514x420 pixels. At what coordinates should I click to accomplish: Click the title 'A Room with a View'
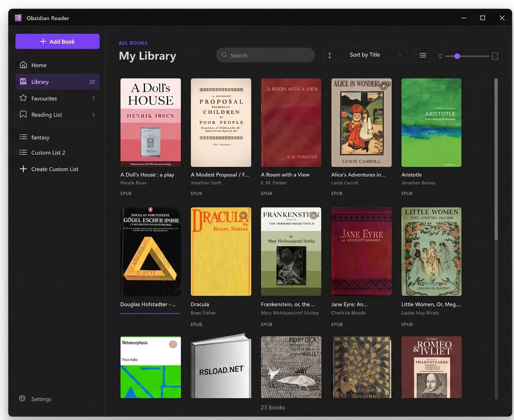pos(285,175)
